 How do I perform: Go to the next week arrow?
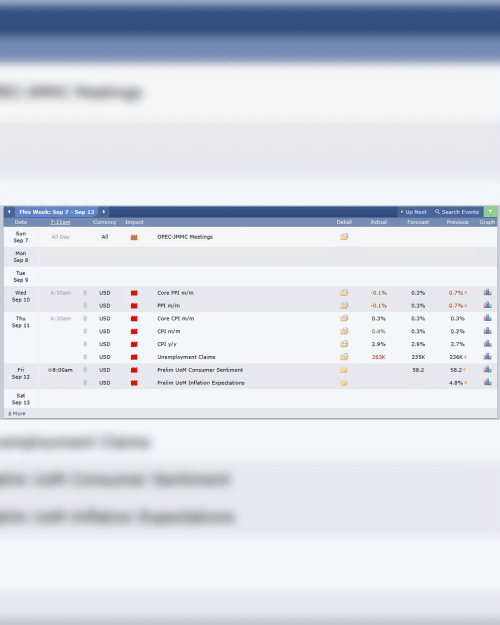(104, 212)
